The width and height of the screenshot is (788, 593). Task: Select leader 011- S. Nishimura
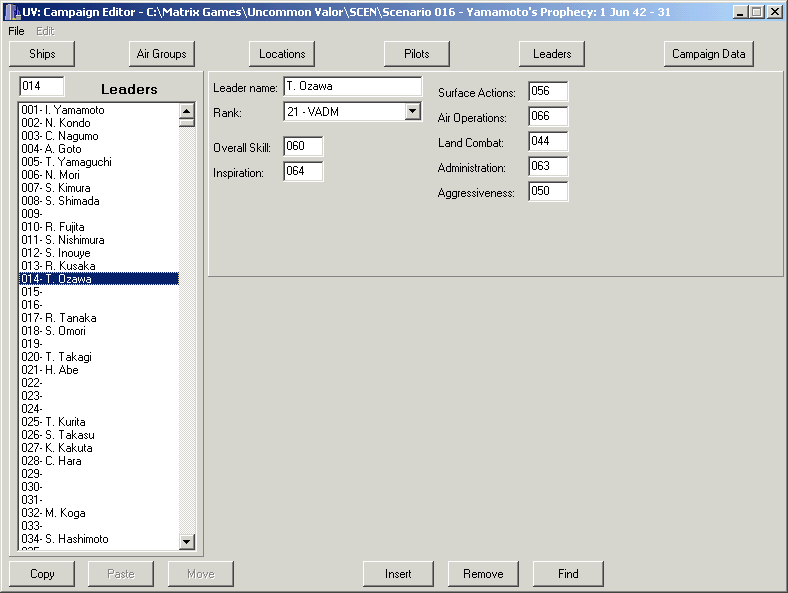pos(98,240)
